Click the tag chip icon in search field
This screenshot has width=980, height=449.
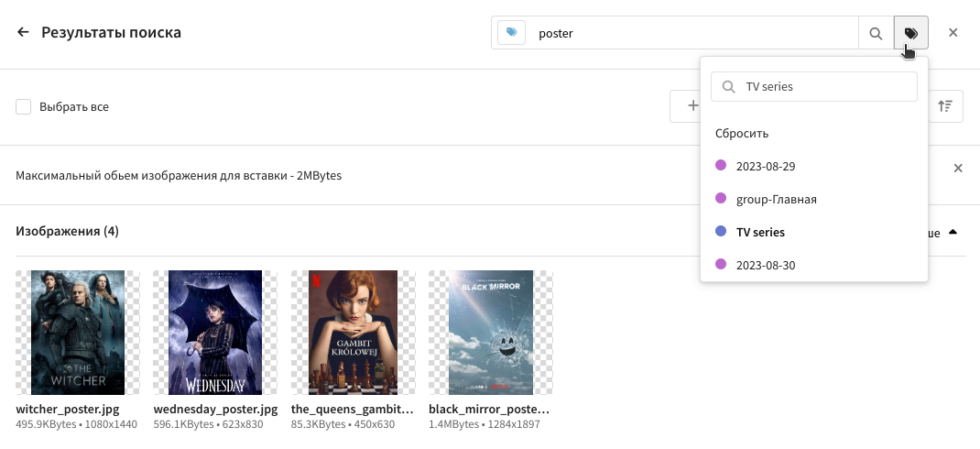pyautogui.click(x=511, y=32)
